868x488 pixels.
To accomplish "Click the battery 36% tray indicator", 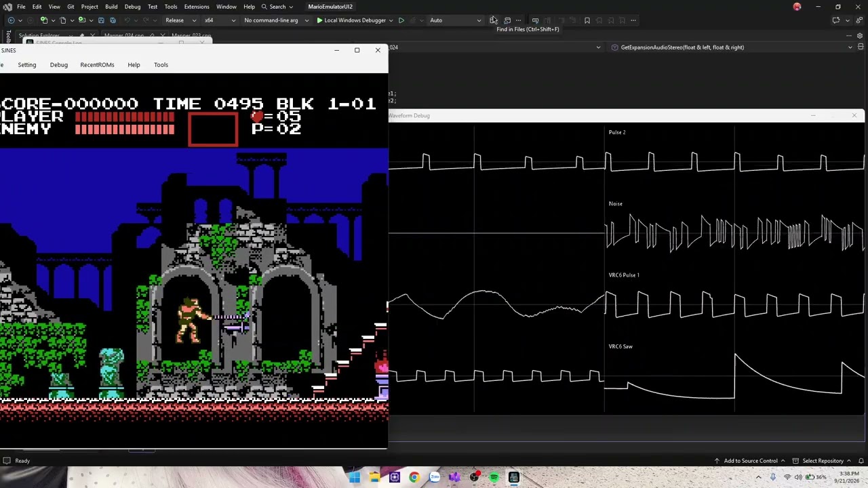I will [816, 477].
